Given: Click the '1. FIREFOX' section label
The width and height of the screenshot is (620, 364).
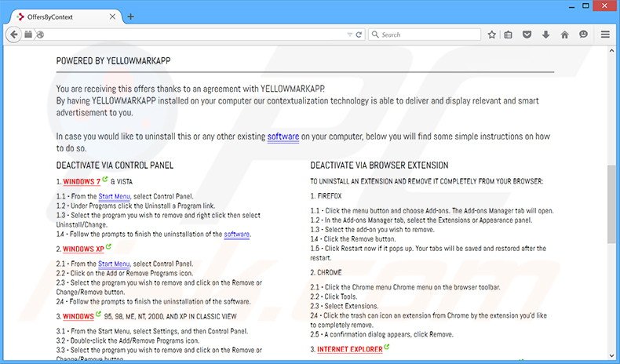Looking at the screenshot, I should (x=326, y=196).
